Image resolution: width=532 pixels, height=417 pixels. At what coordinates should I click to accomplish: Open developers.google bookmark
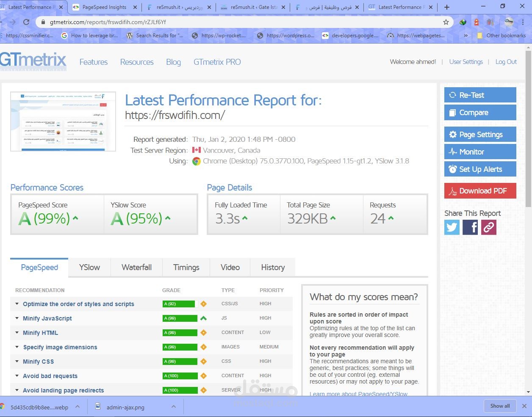coord(350,36)
